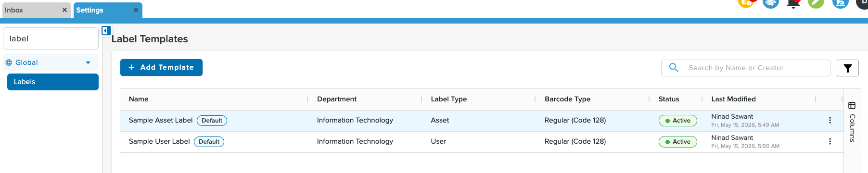868x173 pixels.
Task: Click the Label Templates page heading
Action: [150, 39]
